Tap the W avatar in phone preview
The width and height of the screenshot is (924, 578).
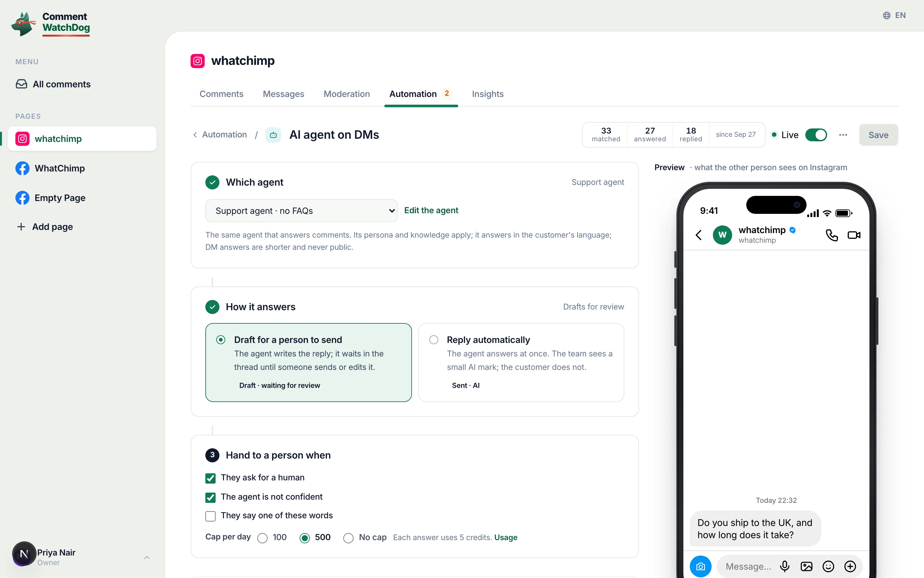[723, 235]
